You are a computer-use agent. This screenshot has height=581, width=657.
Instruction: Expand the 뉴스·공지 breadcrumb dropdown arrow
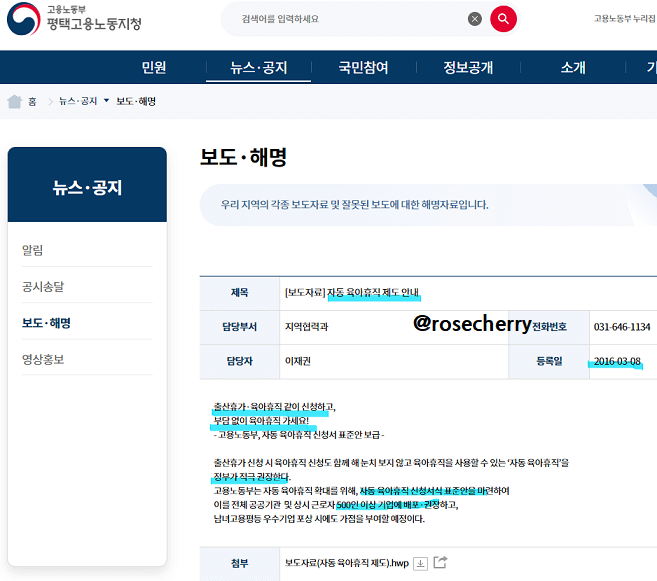click(x=106, y=101)
